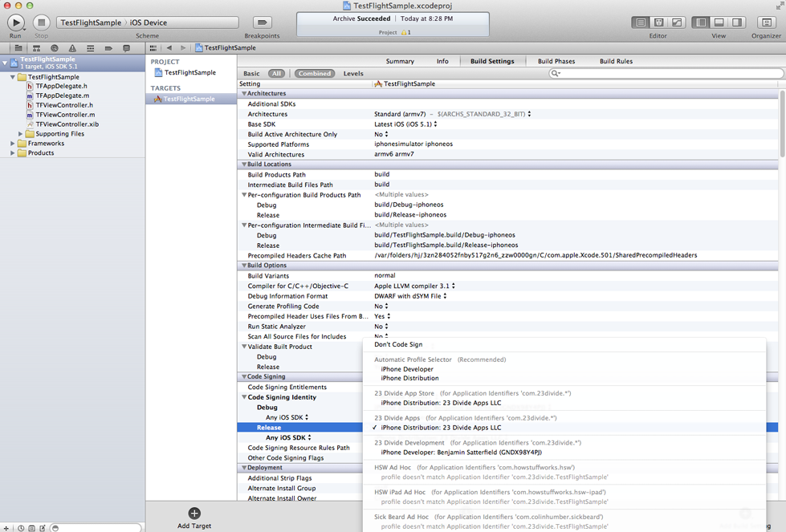The width and height of the screenshot is (786, 532).
Task: Enter full screen mode with the arrows icon
Action: click(x=780, y=6)
